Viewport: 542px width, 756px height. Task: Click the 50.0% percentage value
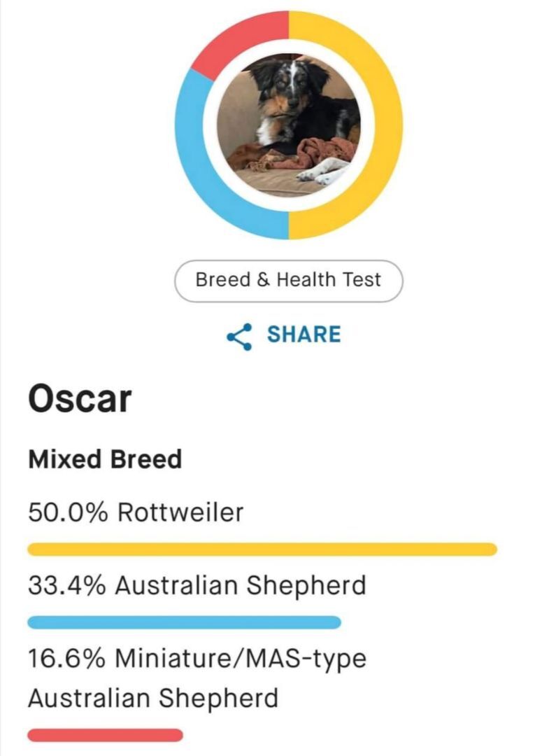point(68,512)
